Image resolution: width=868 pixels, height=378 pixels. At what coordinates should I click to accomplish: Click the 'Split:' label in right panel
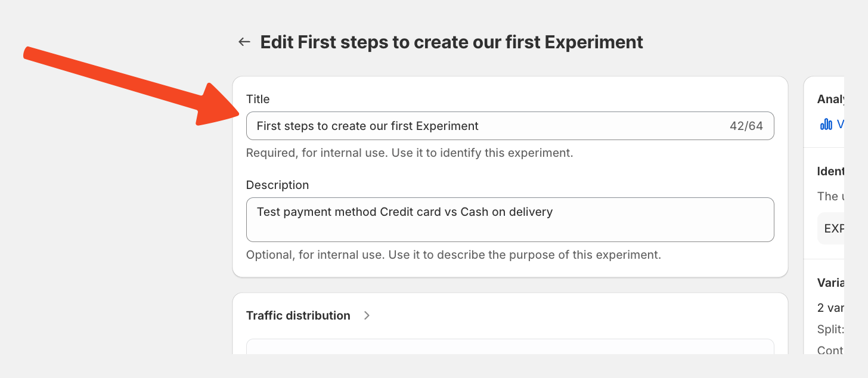point(830,329)
